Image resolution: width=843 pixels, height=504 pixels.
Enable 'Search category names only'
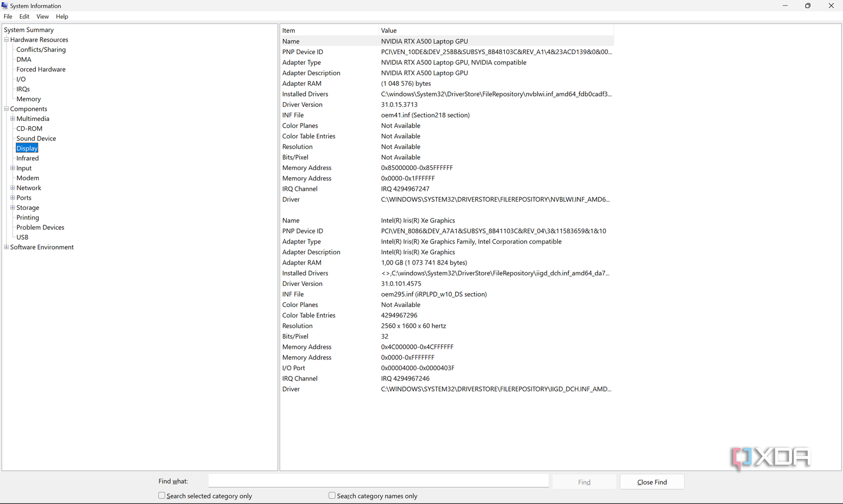[x=332, y=495]
